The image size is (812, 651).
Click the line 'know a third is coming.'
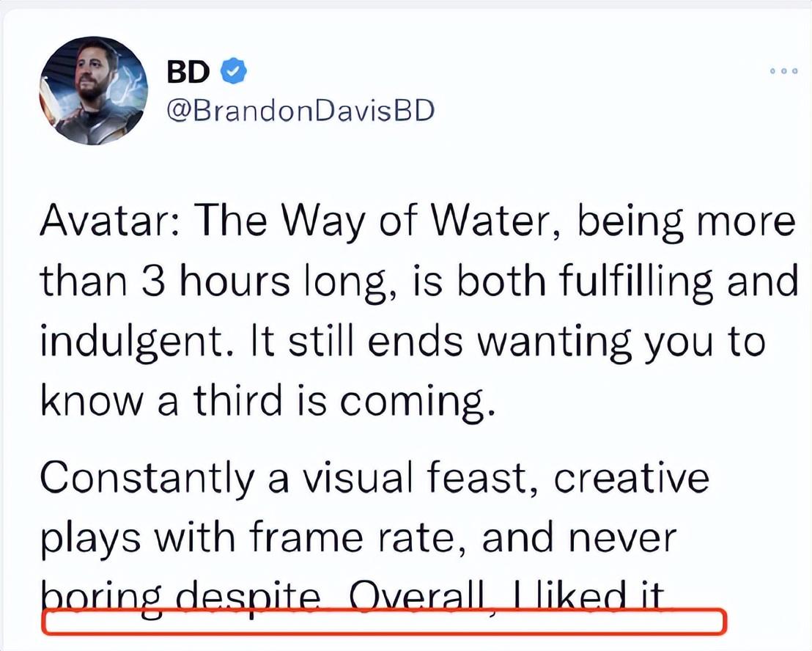[x=267, y=401]
